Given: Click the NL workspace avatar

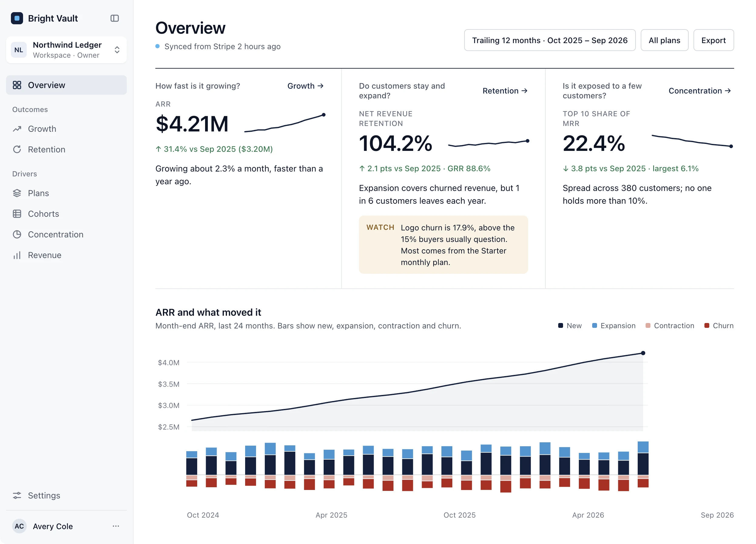Looking at the screenshot, I should point(19,50).
